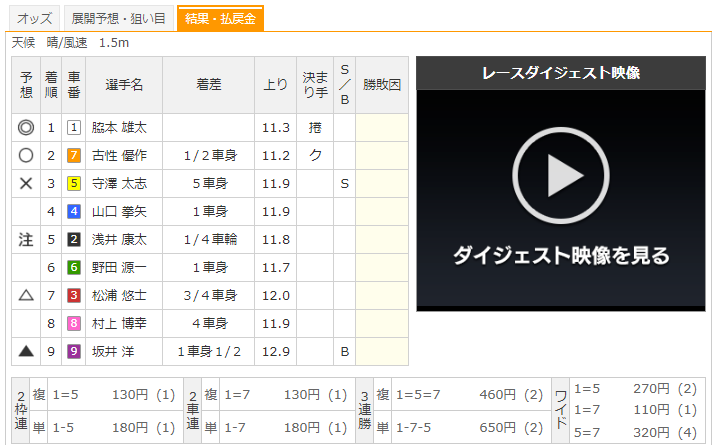Click ワイド 1=7 110円 payout

(x=636, y=410)
